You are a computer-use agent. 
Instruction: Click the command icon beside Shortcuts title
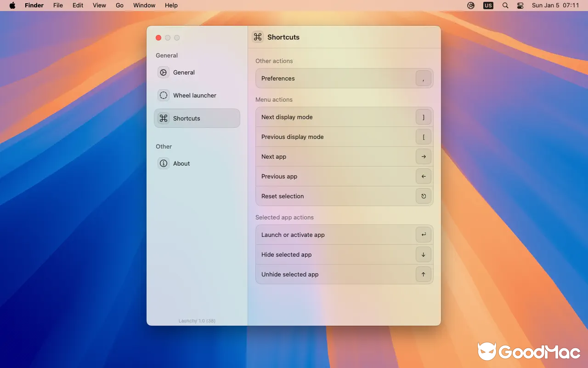258,37
